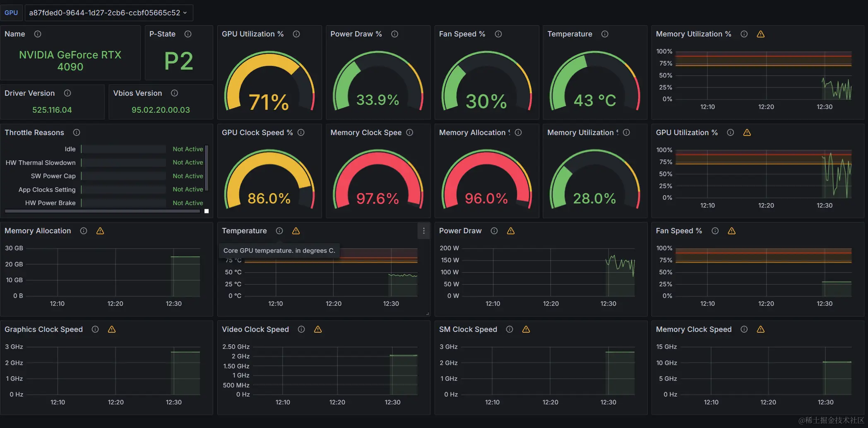Click driver version value '525.116.04'

[52, 110]
